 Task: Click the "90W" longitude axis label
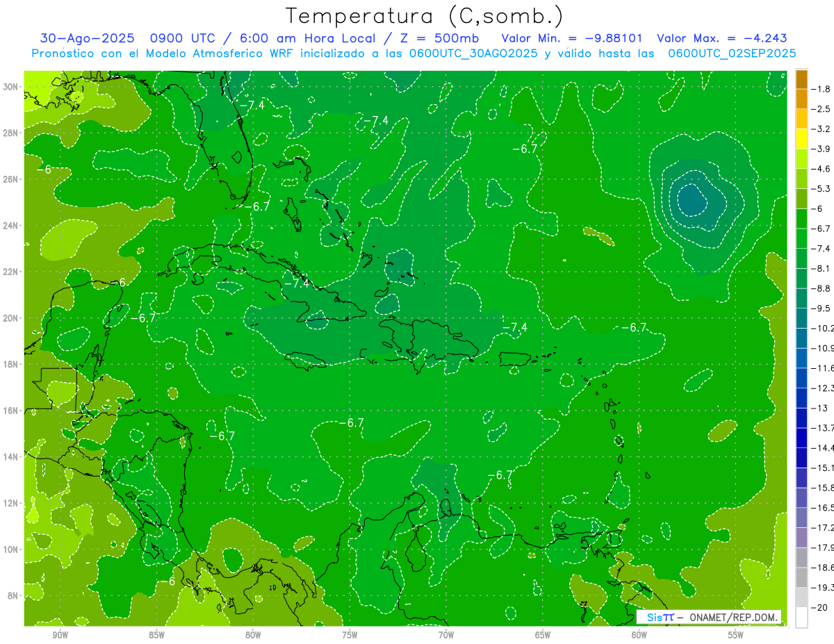tap(60, 635)
